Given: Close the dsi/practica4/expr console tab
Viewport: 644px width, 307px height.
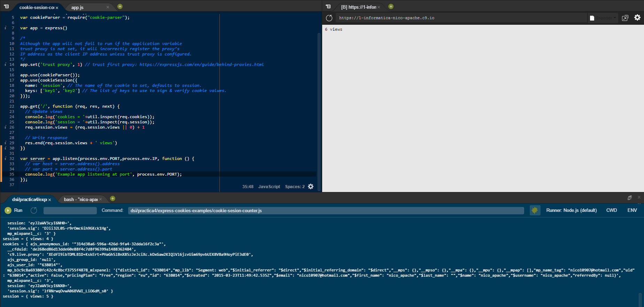Looking at the screenshot, I should point(50,200).
